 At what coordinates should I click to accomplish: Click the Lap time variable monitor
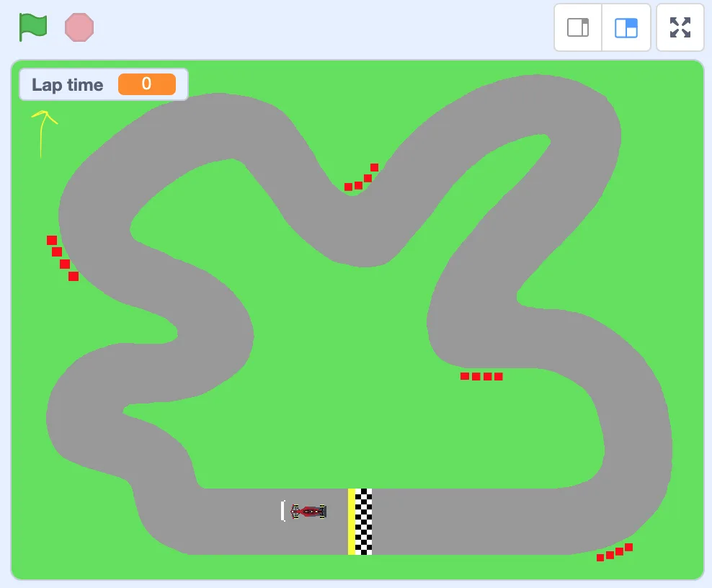104,84
